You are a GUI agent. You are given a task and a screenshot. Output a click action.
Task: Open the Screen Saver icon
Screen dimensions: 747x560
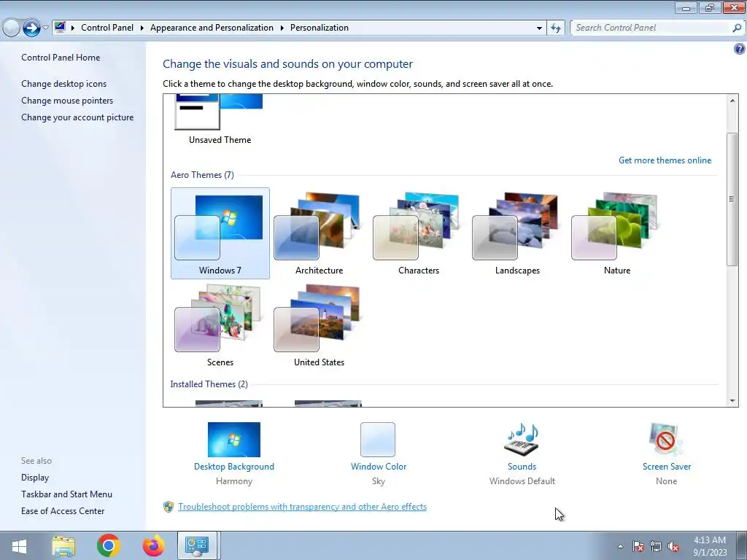(666, 440)
